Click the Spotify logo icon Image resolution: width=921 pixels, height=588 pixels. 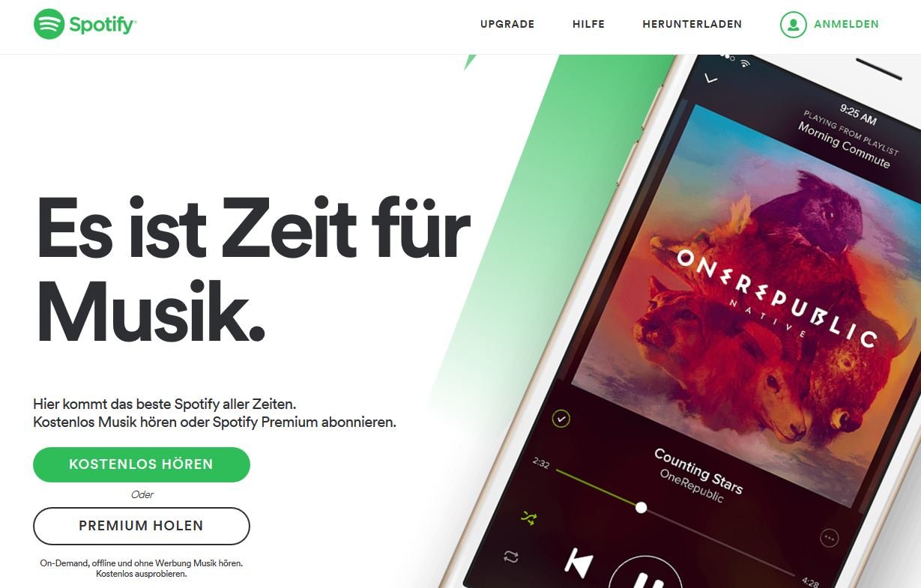point(49,24)
